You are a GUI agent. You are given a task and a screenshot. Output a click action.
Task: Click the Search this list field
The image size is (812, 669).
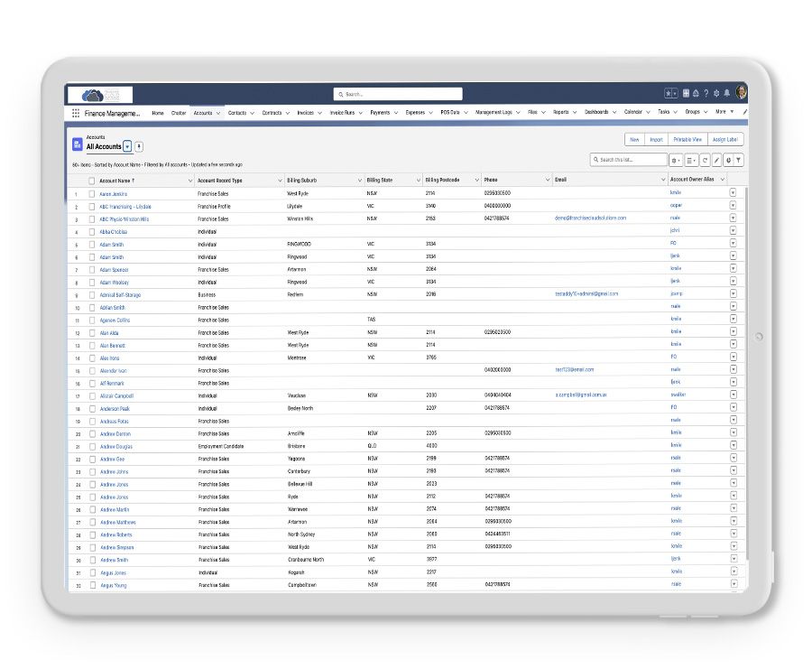pos(628,160)
